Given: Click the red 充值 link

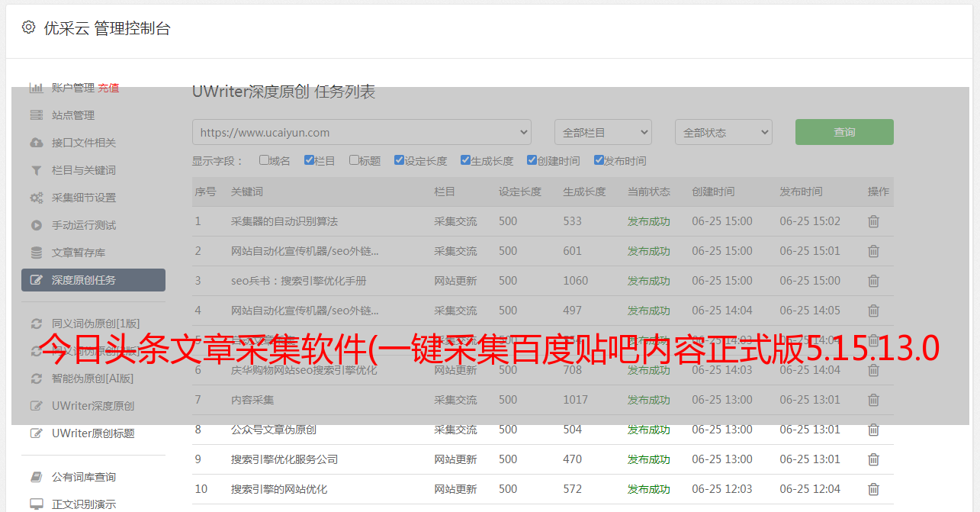Looking at the screenshot, I should tap(108, 88).
